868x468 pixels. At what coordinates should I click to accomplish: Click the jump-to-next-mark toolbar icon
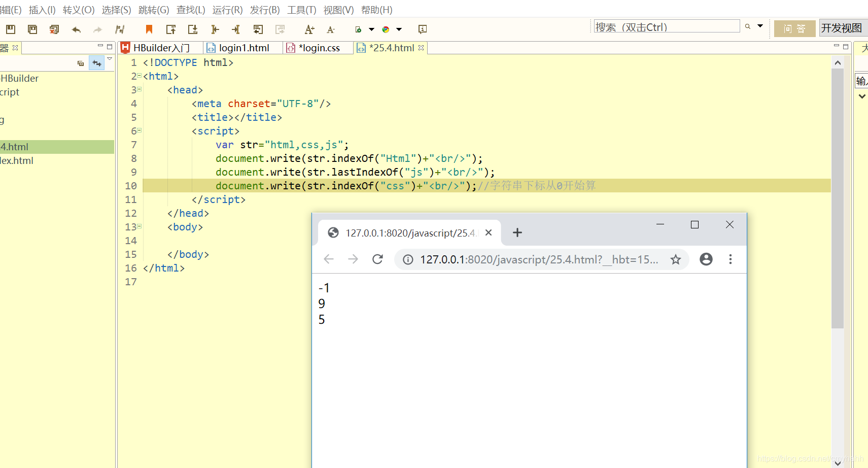193,29
